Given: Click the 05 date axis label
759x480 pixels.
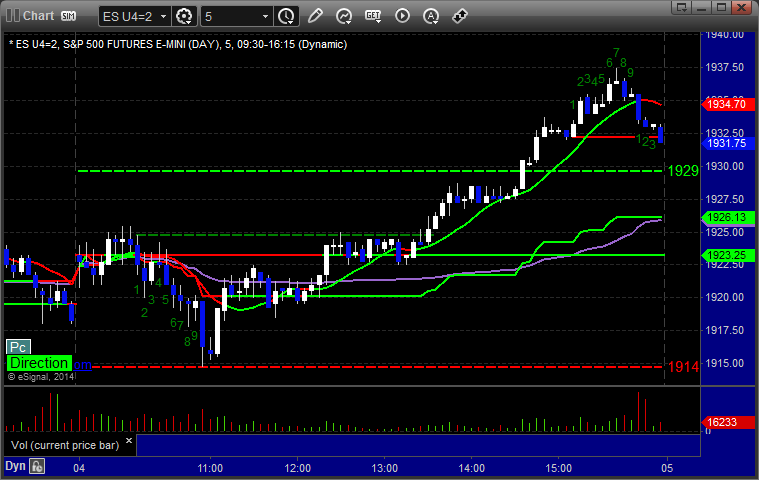Looking at the screenshot, I should (667, 468).
